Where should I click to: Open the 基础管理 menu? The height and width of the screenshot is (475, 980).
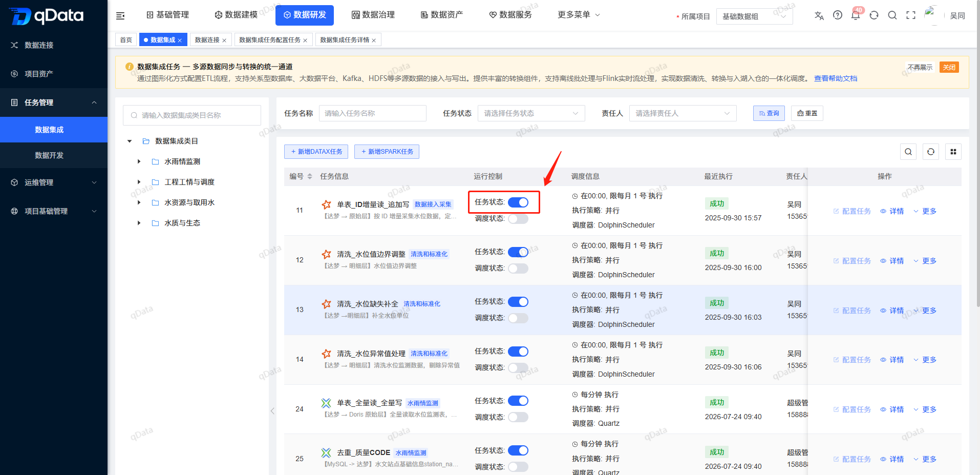tap(168, 15)
